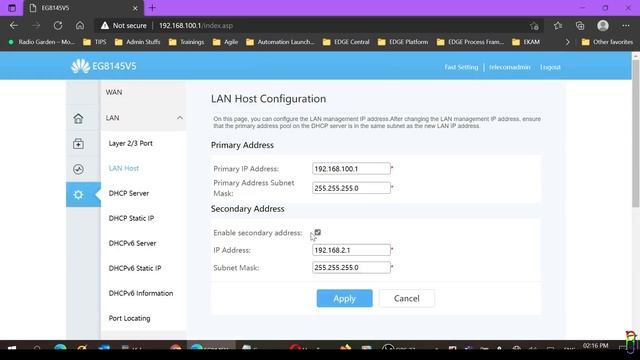Open the favorites star icon
The image size is (640, 360).
point(558,26)
